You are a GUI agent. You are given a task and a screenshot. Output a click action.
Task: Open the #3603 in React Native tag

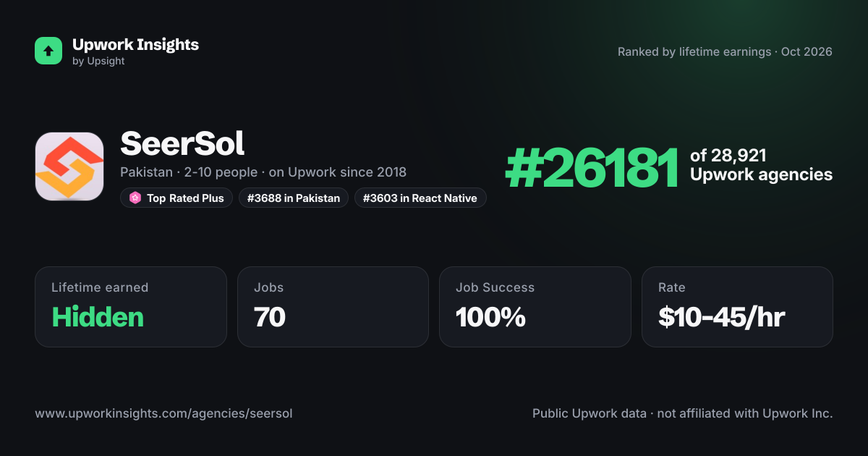[x=420, y=198]
